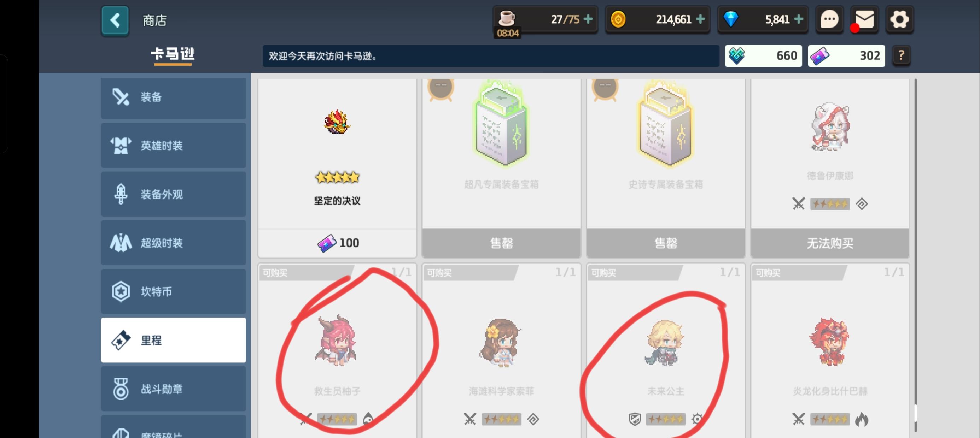
Task: Click the question mark help icon
Action: pyautogui.click(x=901, y=55)
